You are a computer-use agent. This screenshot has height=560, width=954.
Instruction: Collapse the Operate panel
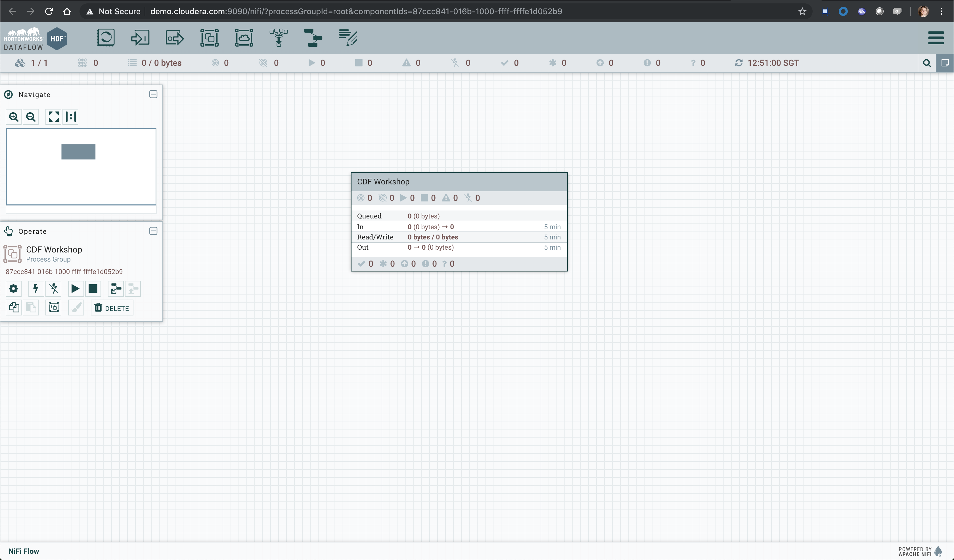[x=153, y=231]
